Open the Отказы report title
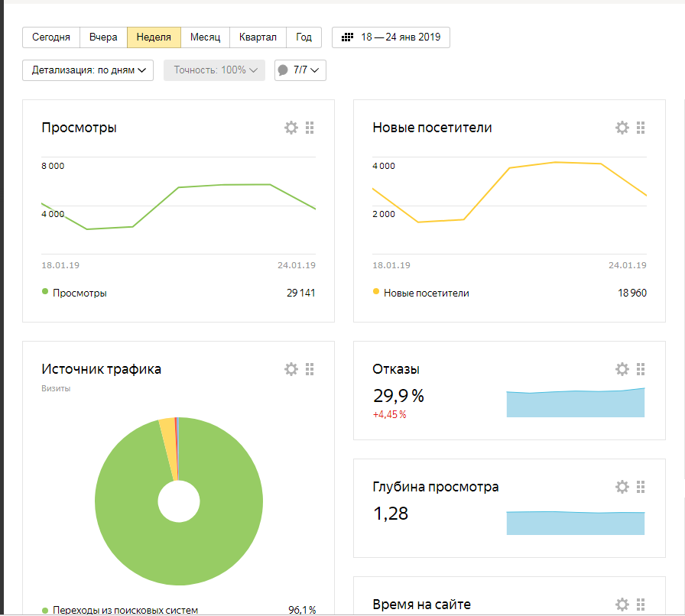685x616 pixels. pyautogui.click(x=396, y=369)
